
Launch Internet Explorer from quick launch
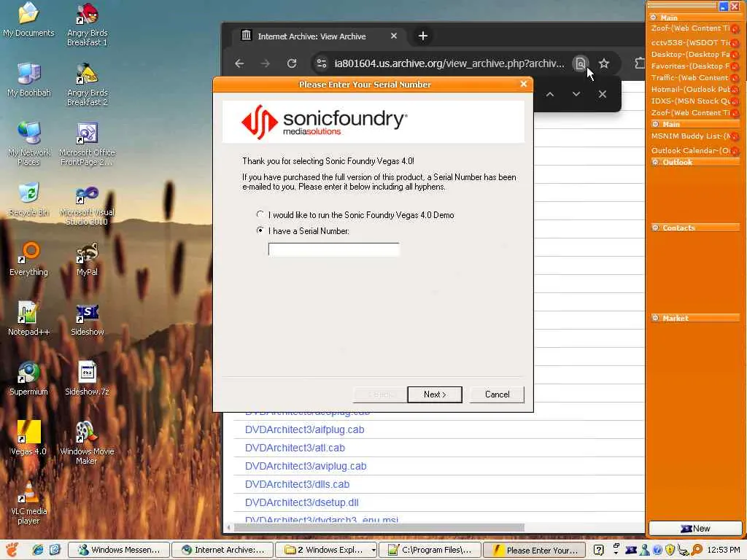(38, 550)
